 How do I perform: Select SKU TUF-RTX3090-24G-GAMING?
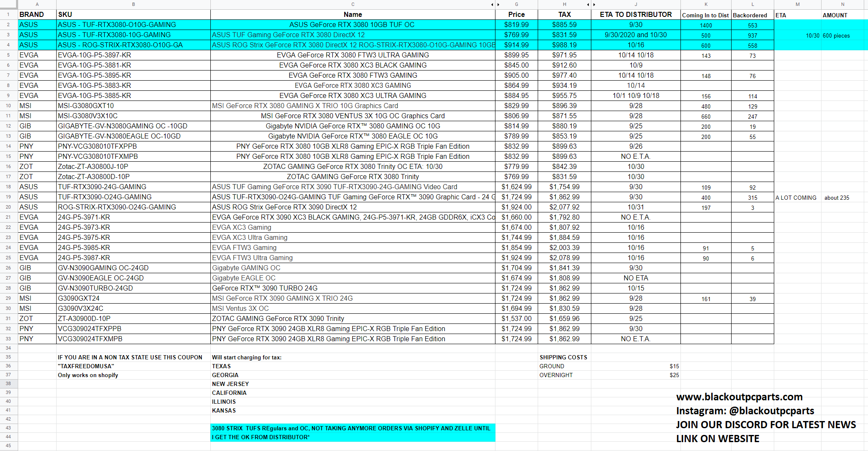tap(133, 187)
